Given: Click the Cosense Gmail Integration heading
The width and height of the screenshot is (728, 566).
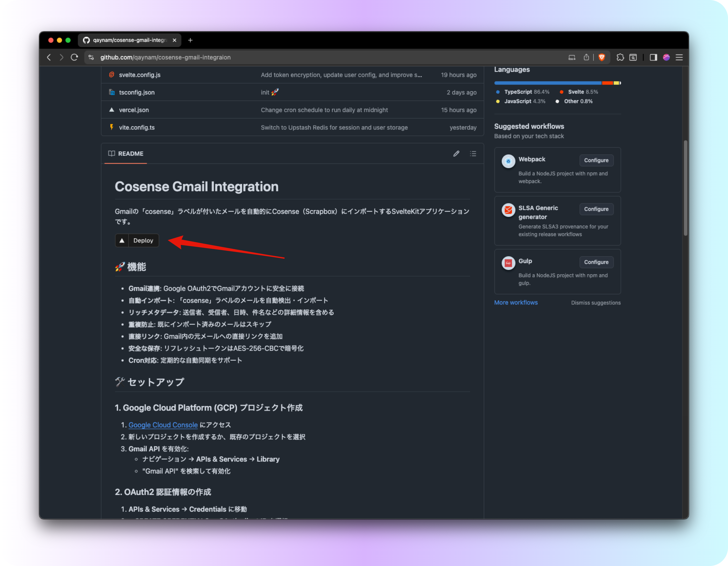Looking at the screenshot, I should tap(196, 187).
